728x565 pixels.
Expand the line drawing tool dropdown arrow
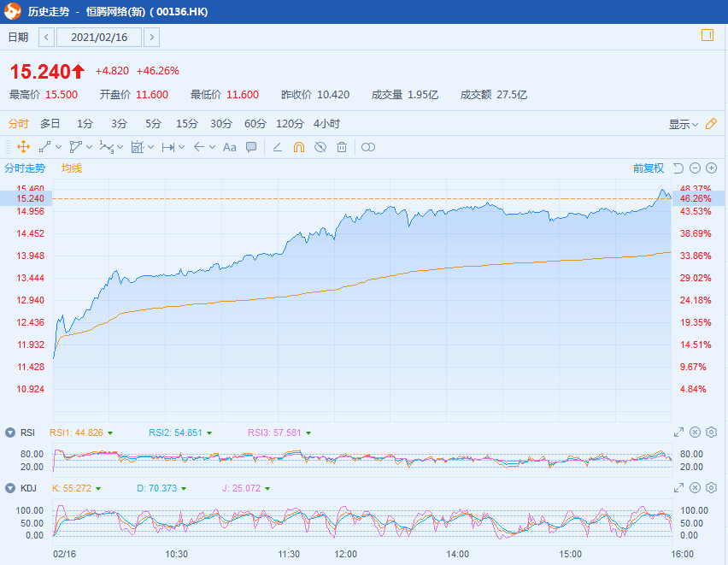click(59, 147)
